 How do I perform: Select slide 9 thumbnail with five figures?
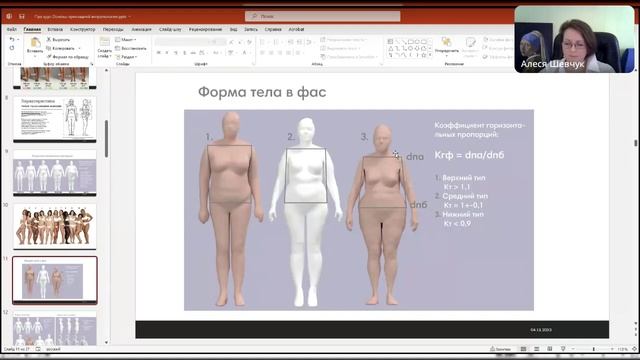[x=55, y=173]
